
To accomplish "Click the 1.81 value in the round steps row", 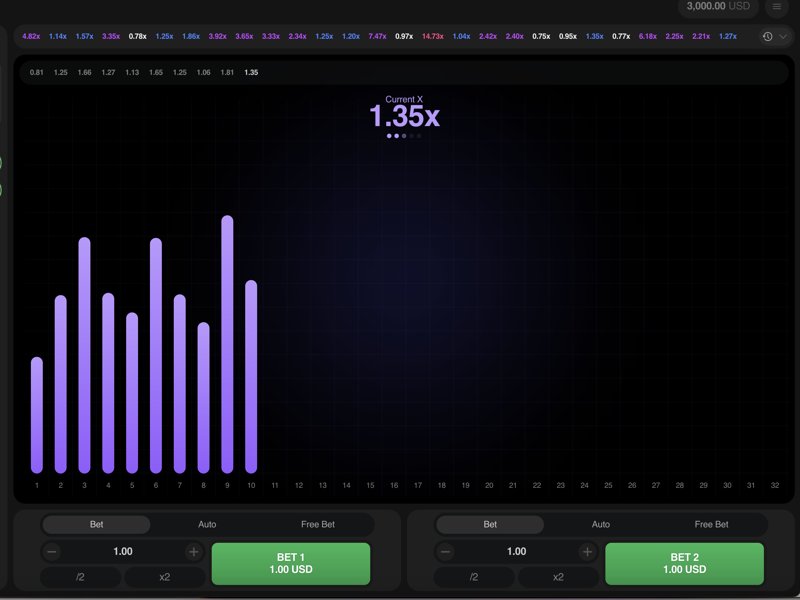I will coord(228,72).
